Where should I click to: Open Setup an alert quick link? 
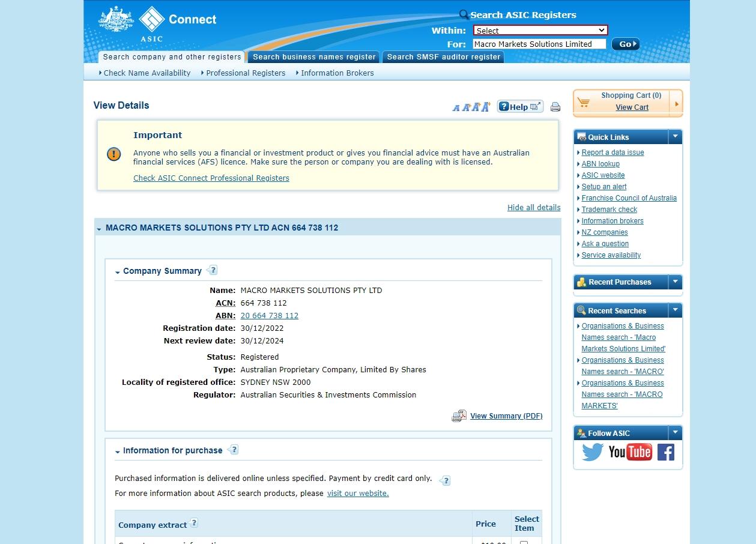tap(604, 187)
